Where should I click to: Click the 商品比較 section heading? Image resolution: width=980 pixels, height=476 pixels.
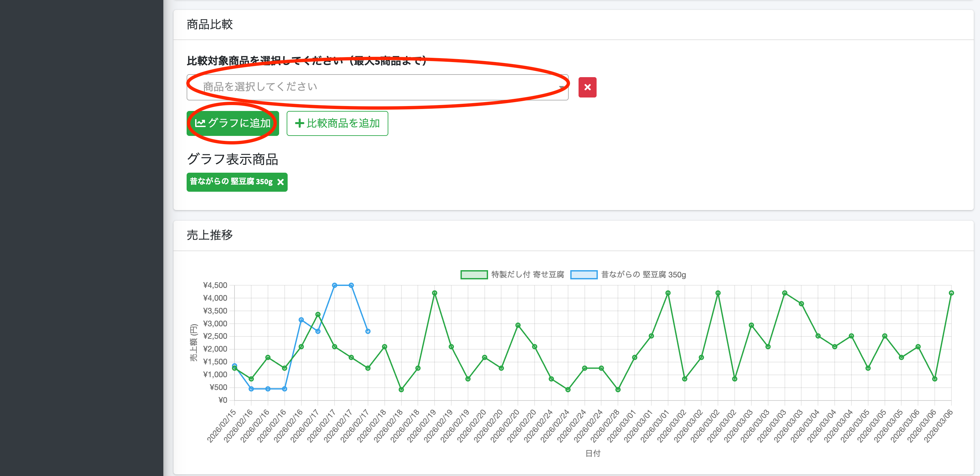pos(210,24)
